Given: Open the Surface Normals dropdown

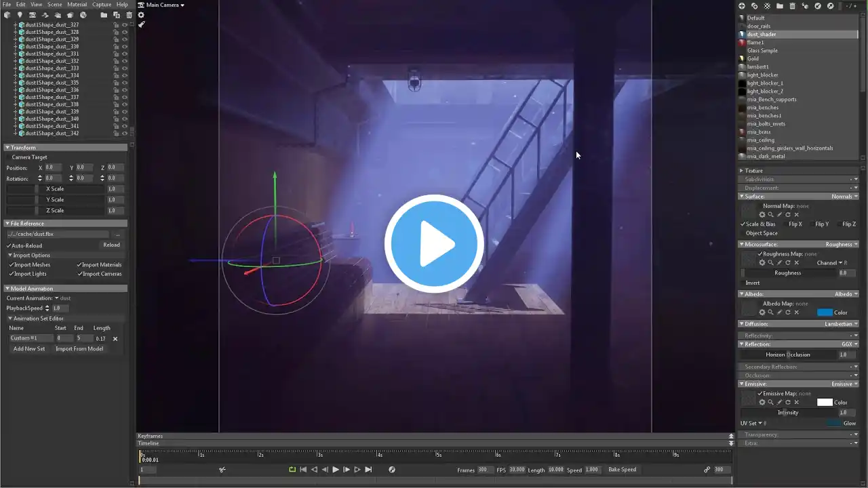Looking at the screenshot, I should [844, 197].
